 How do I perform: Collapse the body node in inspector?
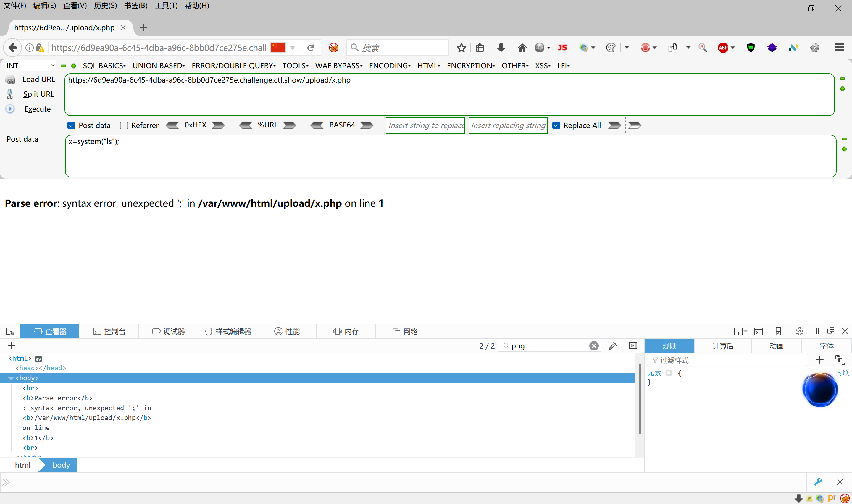click(x=11, y=378)
